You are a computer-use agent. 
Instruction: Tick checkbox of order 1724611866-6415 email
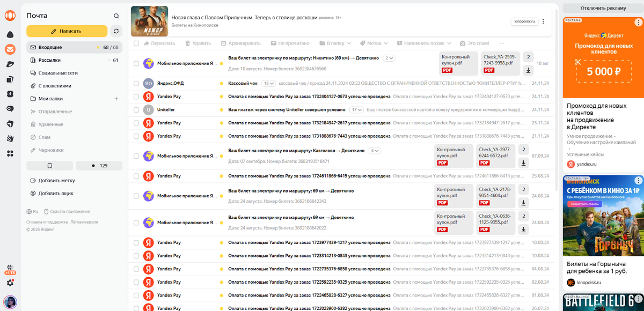(x=136, y=176)
